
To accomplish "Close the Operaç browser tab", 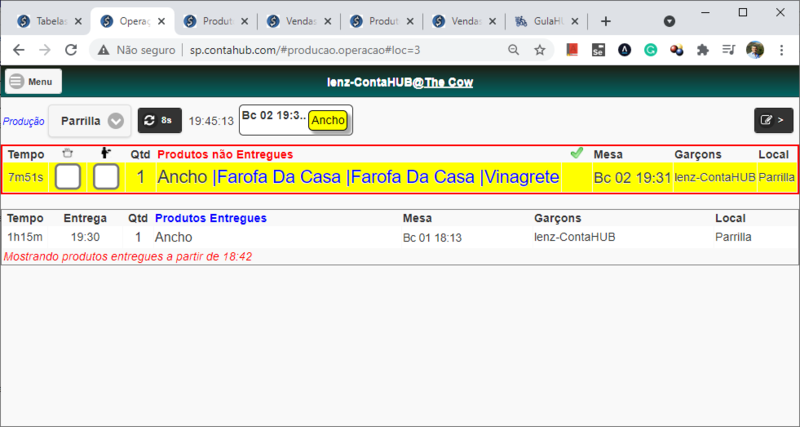I will pyautogui.click(x=161, y=21).
